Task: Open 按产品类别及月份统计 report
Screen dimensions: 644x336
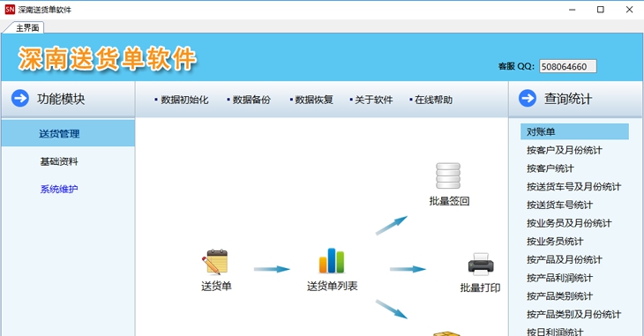Action: [x=573, y=314]
